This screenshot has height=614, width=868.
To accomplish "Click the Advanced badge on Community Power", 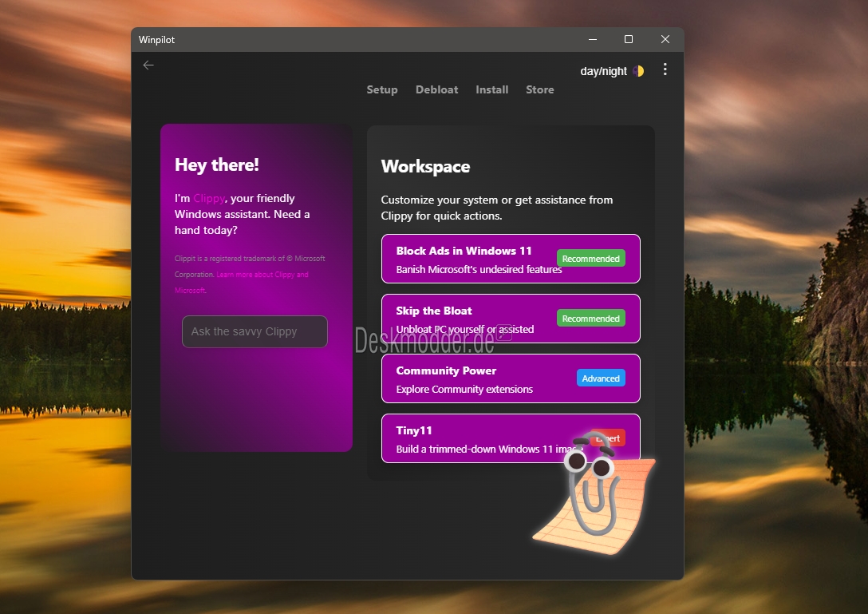I will [601, 378].
